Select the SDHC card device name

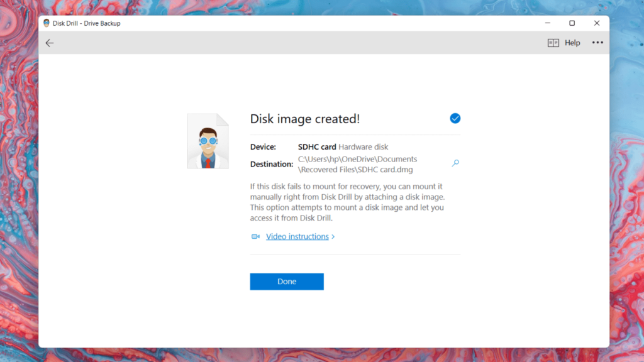pyautogui.click(x=317, y=147)
